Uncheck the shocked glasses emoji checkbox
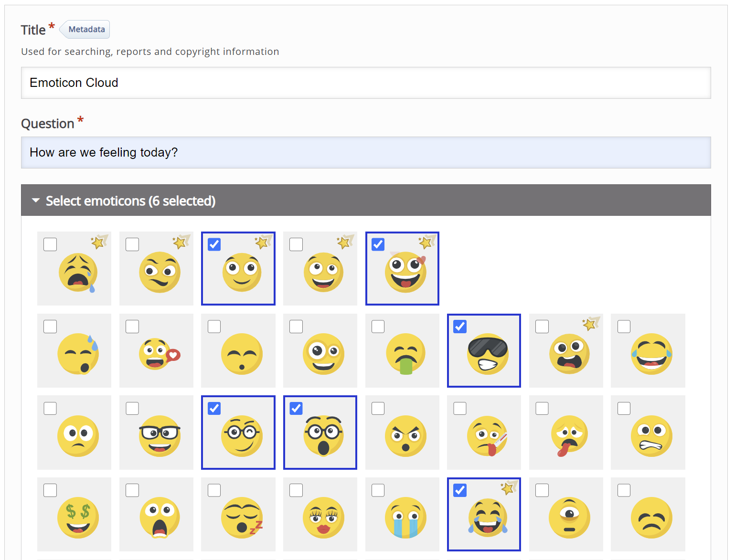 pyautogui.click(x=296, y=409)
